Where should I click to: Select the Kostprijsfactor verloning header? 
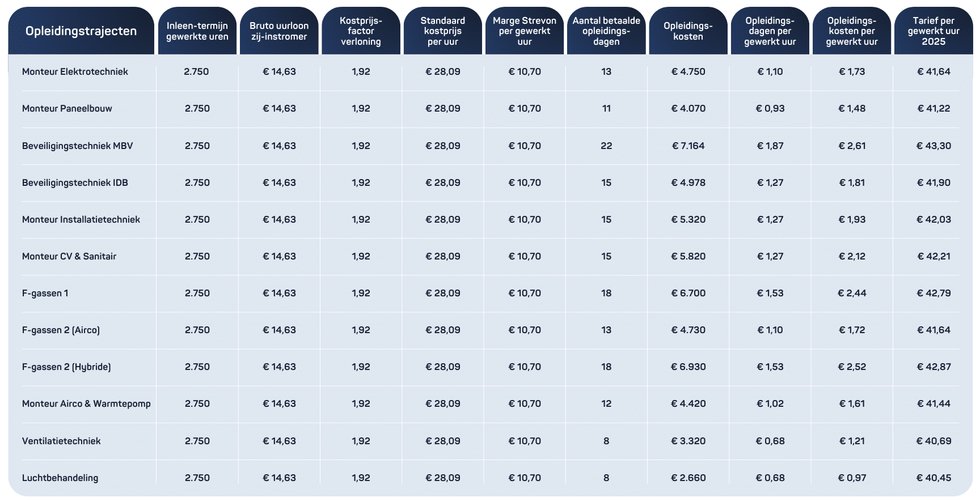tap(361, 31)
